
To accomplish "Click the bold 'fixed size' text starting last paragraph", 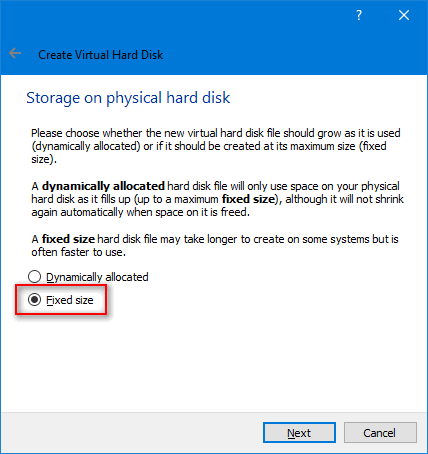I will pos(68,239).
